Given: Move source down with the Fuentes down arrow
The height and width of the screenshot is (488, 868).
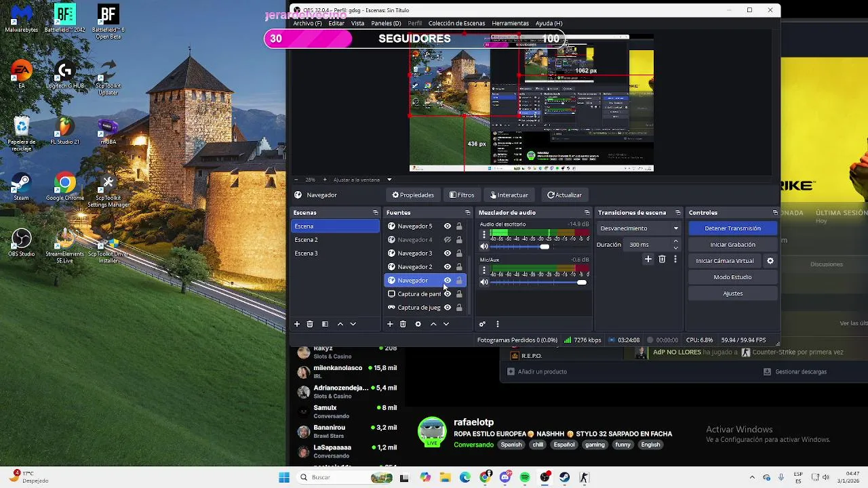Looking at the screenshot, I should point(446,324).
